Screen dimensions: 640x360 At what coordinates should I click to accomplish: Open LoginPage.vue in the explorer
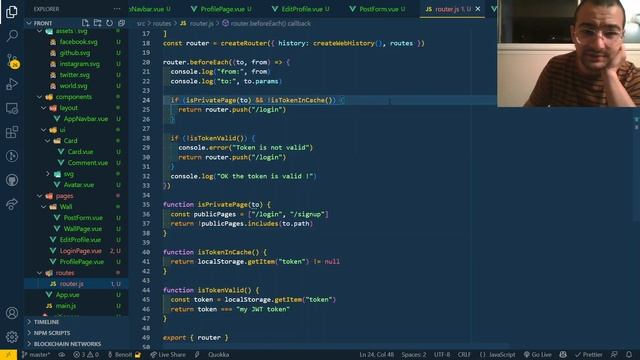(x=80, y=251)
